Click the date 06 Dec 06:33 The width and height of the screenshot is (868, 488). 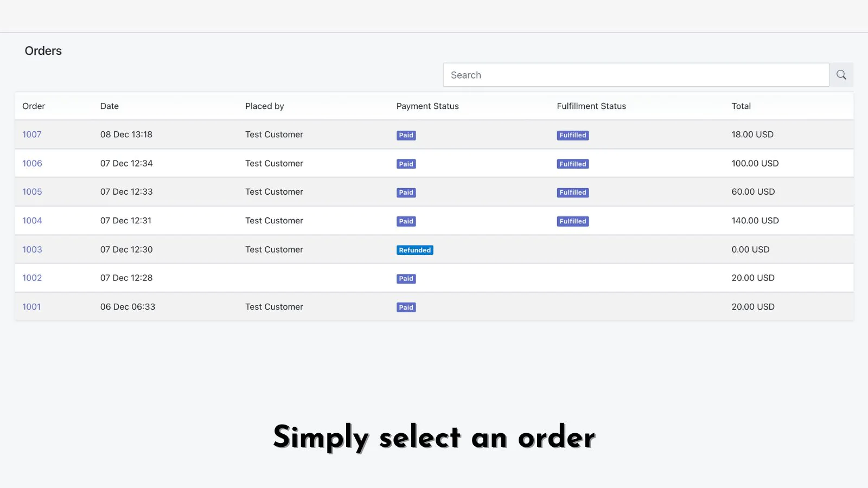[x=127, y=307]
